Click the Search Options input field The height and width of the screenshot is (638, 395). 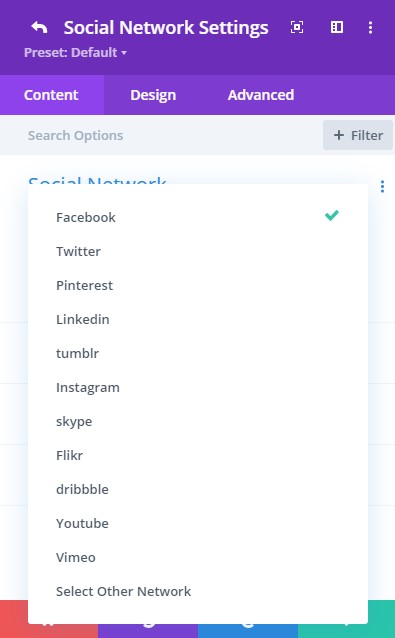163,135
